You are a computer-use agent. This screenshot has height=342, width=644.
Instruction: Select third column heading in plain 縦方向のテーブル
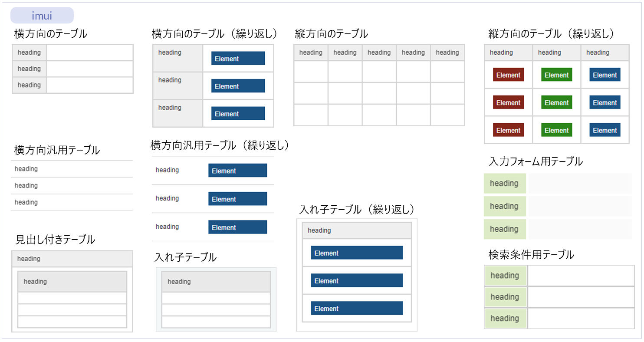(379, 53)
